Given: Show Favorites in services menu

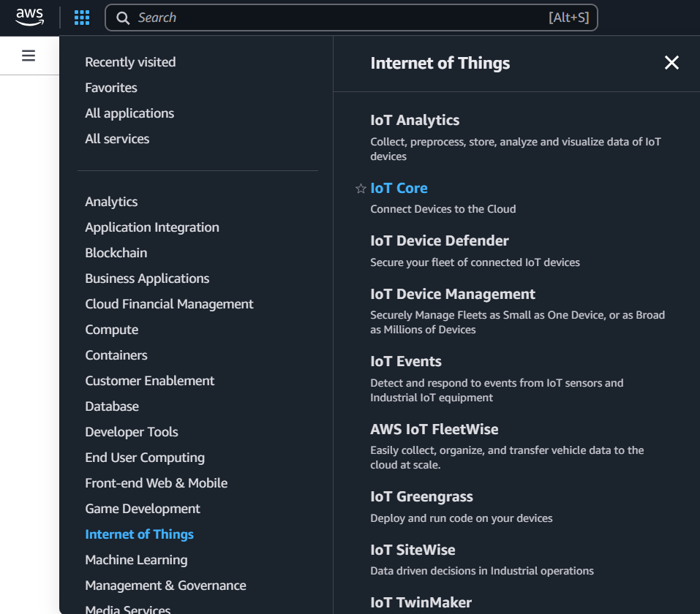Looking at the screenshot, I should [111, 88].
